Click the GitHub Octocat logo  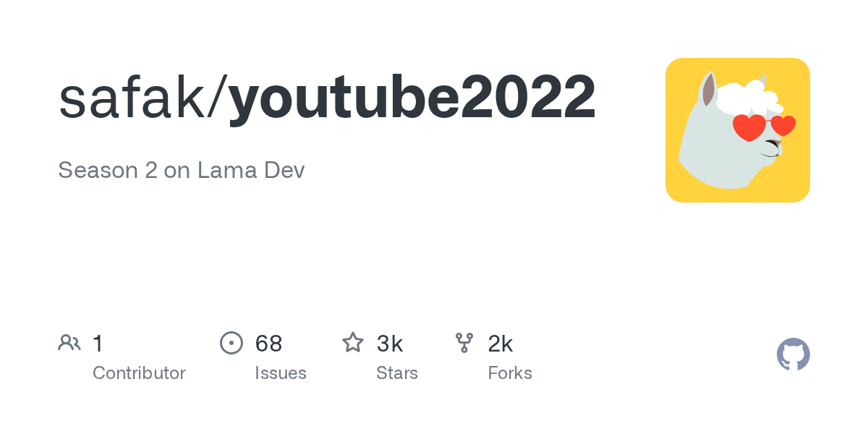coord(793,354)
